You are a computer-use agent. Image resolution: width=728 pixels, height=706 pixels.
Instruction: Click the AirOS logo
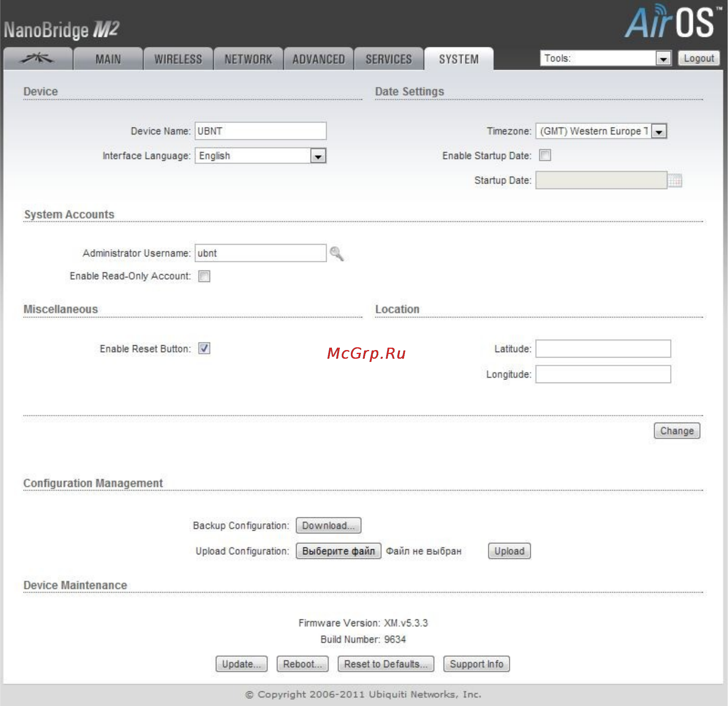(x=673, y=22)
